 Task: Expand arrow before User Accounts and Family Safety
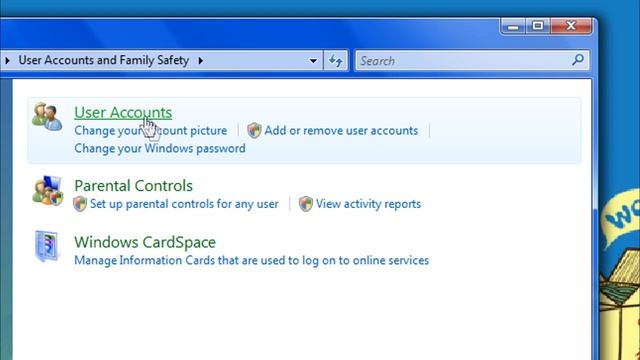click(7, 61)
